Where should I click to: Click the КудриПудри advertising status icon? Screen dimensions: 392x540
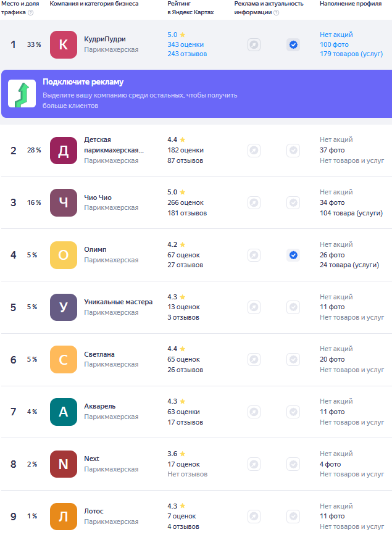click(x=254, y=44)
